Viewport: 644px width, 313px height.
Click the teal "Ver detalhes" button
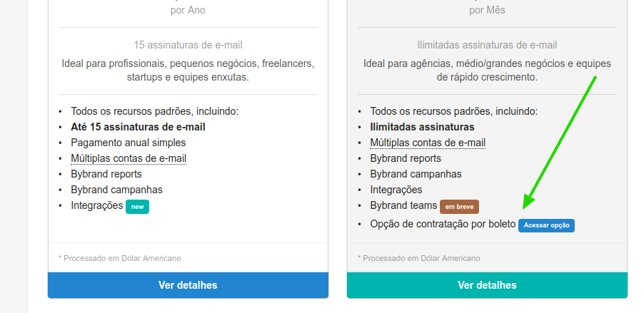tap(487, 285)
